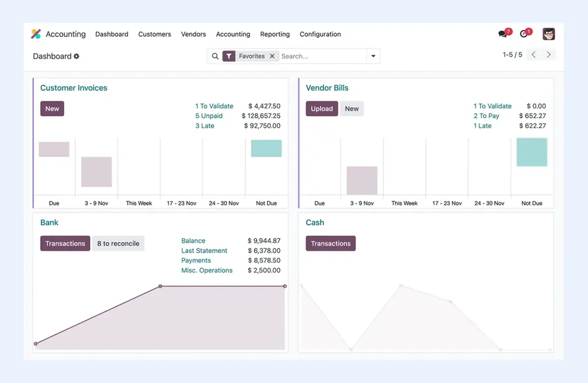Open Bank Transactions button
Image resolution: width=588 pixels, height=383 pixels.
(x=65, y=243)
